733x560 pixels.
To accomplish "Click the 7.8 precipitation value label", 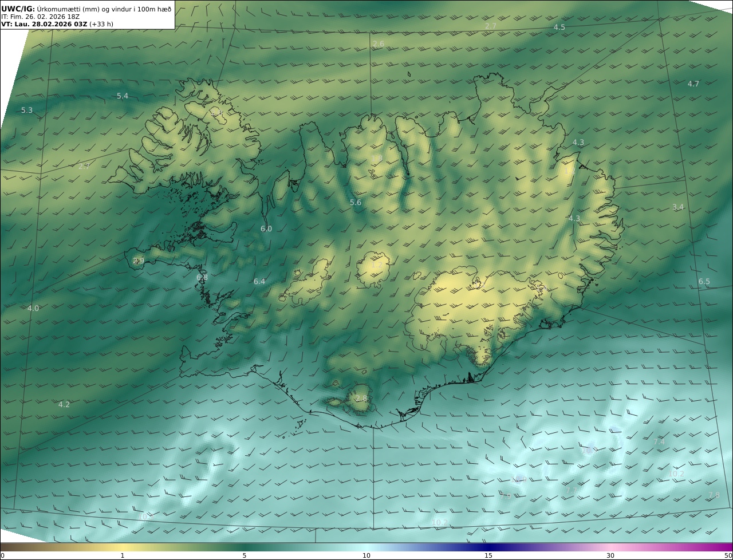I will tap(714, 495).
